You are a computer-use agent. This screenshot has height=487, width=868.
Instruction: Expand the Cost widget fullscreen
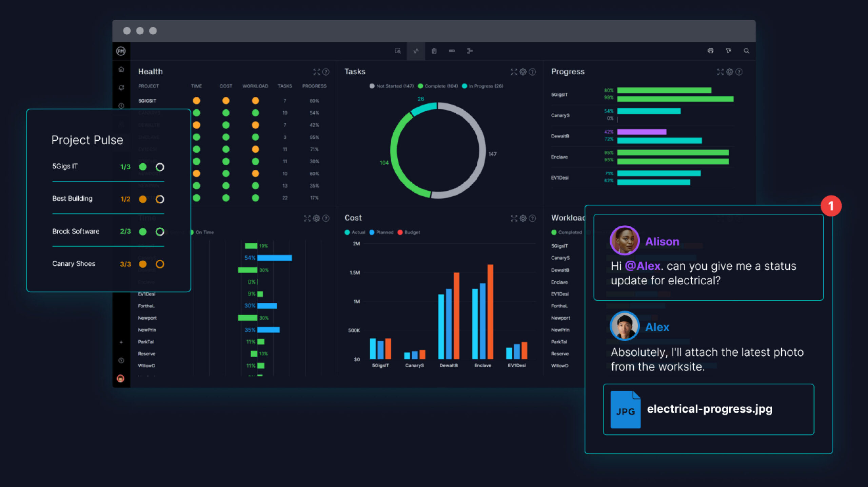pos(514,218)
